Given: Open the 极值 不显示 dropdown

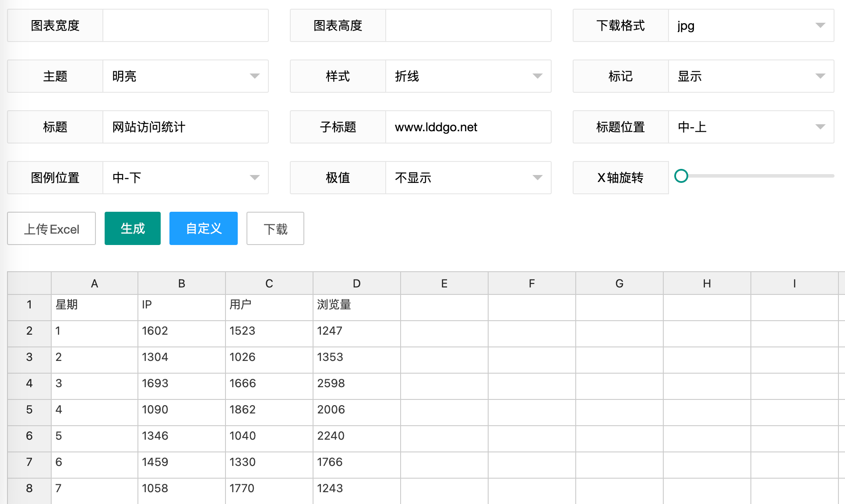Looking at the screenshot, I should tap(468, 178).
